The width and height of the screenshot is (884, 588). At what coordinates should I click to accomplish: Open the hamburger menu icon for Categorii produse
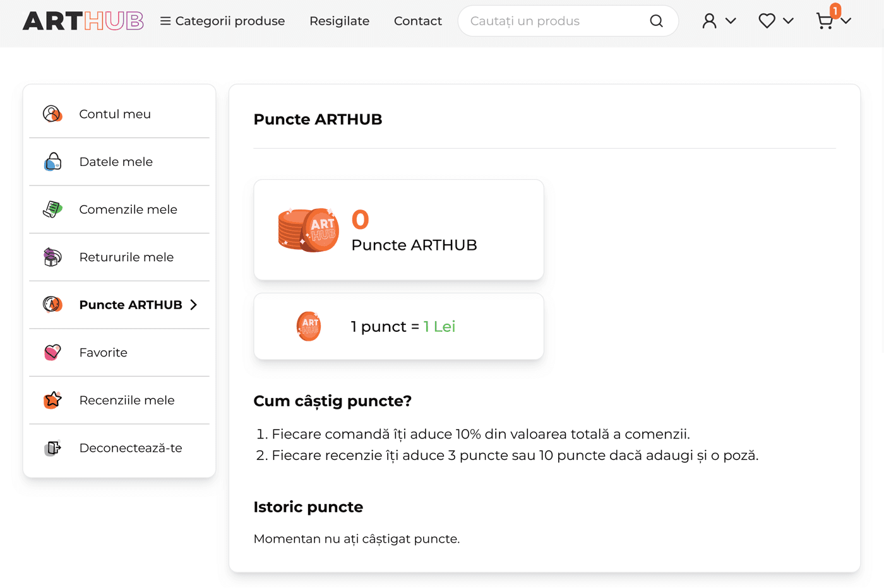165,21
